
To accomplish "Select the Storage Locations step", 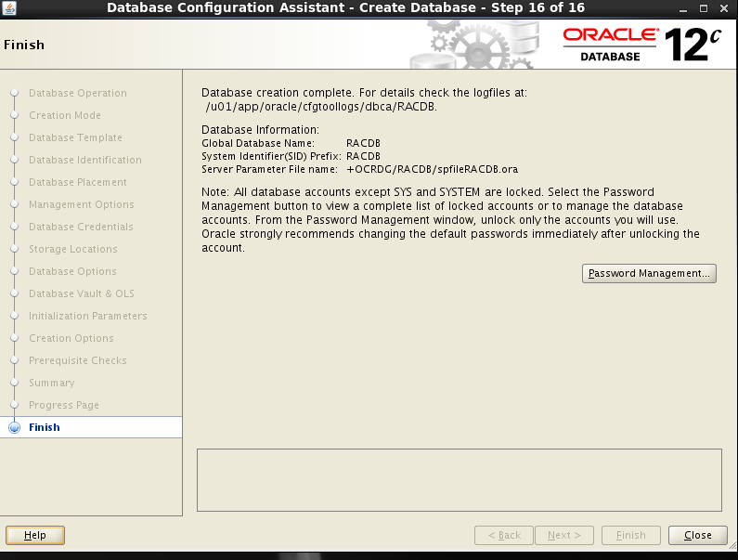I will pyautogui.click(x=73, y=249).
